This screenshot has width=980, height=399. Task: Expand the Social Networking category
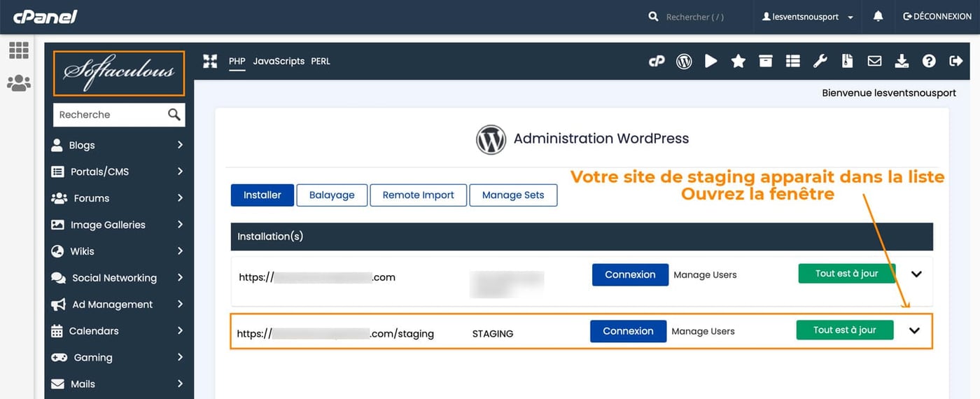coord(119,278)
